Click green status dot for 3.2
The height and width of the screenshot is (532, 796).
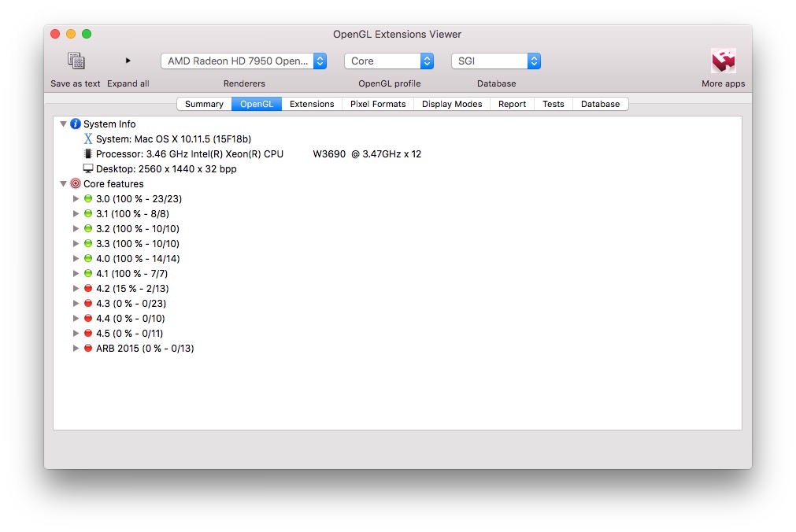(88, 228)
